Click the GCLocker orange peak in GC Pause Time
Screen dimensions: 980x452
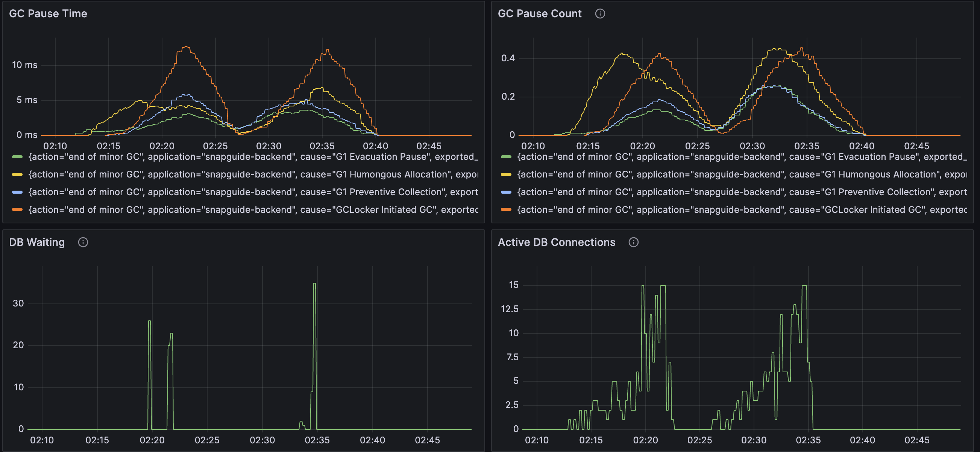pos(186,47)
